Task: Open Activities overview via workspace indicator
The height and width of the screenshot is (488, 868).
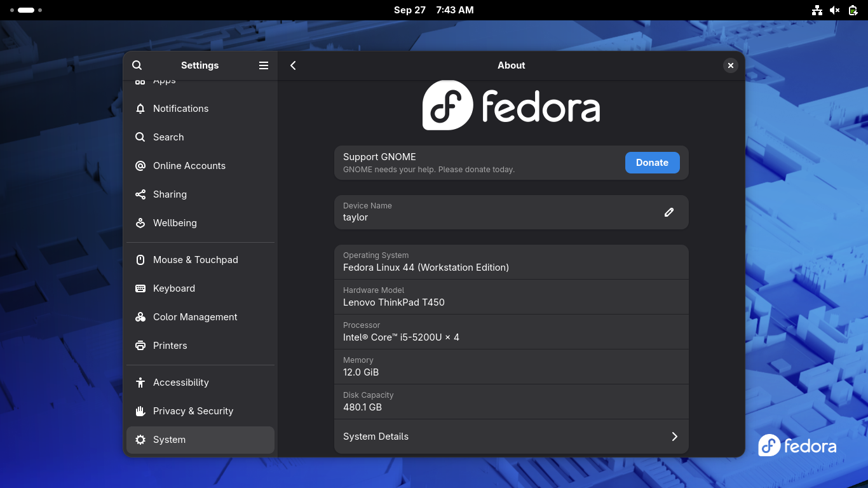Action: tap(26, 10)
